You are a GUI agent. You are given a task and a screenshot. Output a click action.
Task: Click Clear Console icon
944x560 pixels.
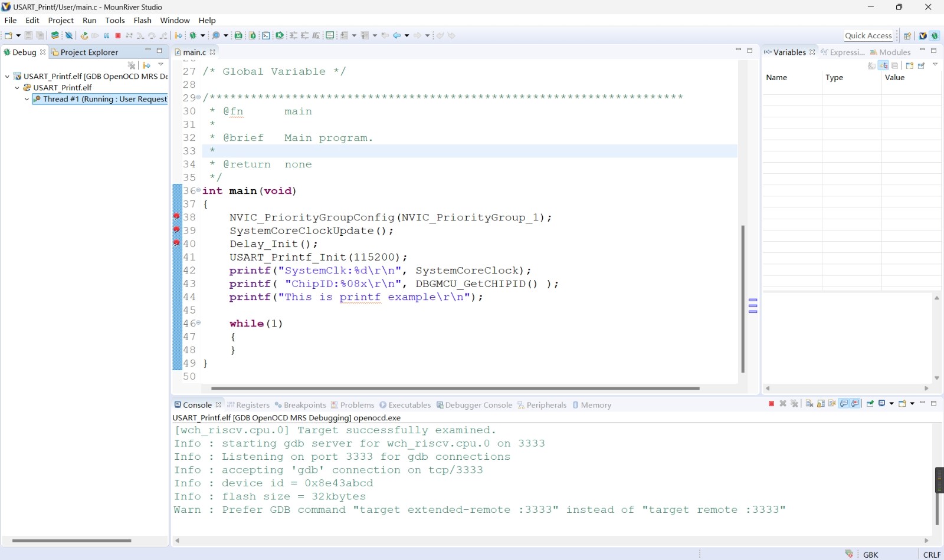click(809, 403)
